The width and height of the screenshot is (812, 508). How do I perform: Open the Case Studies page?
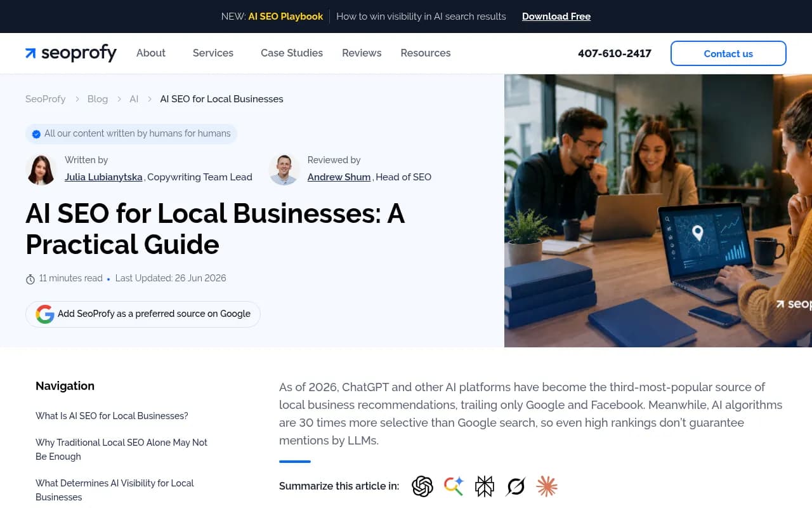pyautogui.click(x=292, y=53)
